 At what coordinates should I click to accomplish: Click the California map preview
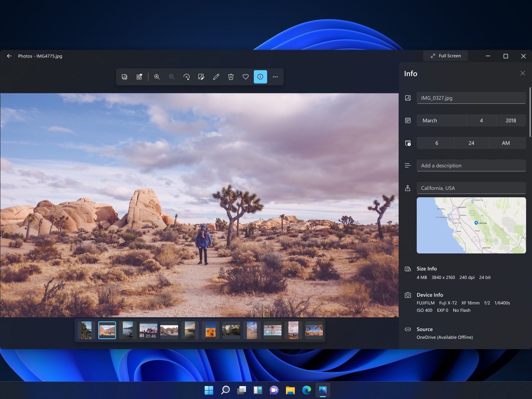[x=471, y=225]
